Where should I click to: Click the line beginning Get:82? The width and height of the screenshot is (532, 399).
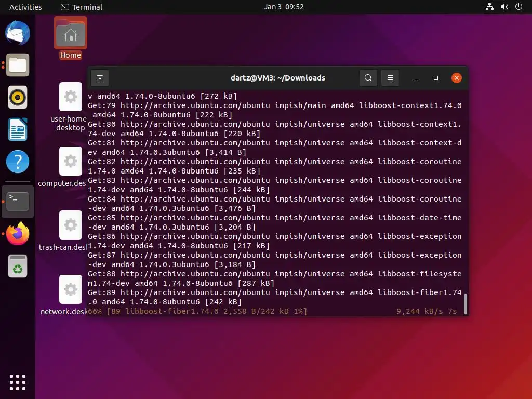pyautogui.click(x=274, y=162)
